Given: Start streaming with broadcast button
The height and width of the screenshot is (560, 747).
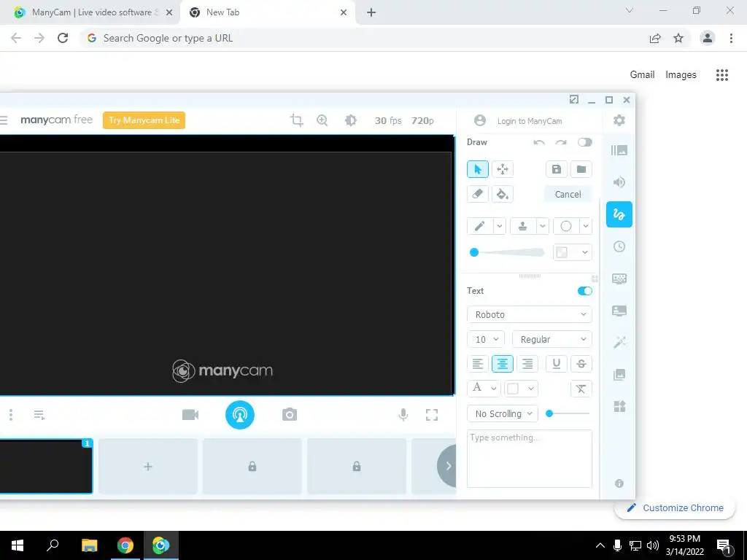Looking at the screenshot, I should pos(239,415).
